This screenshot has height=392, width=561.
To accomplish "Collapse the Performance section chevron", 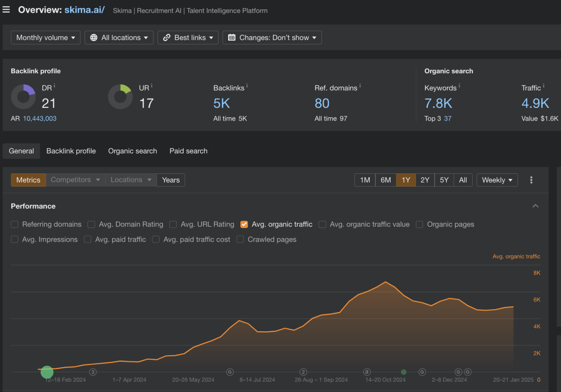I will (x=536, y=206).
